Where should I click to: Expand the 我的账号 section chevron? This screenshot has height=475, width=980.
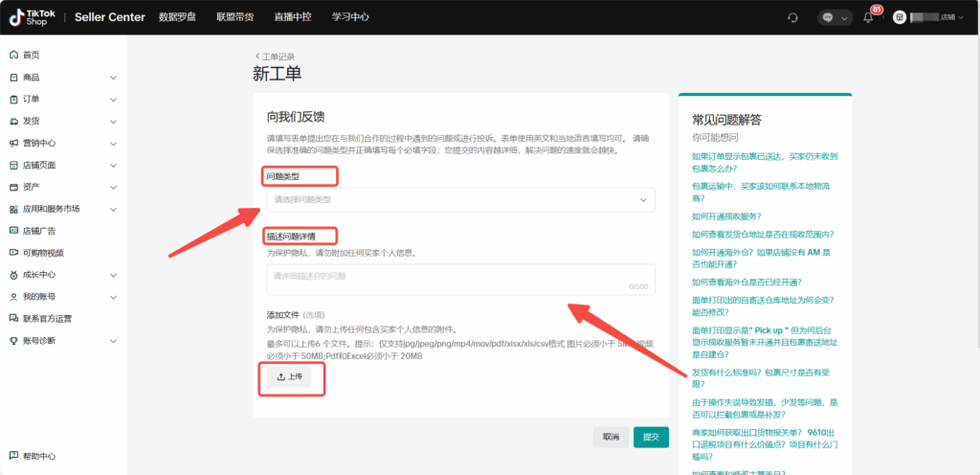pos(113,297)
